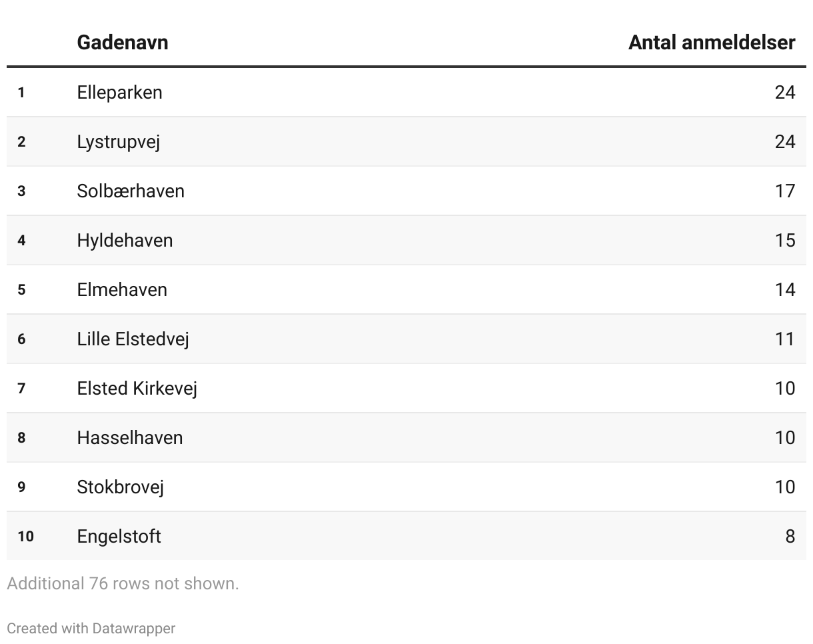Open the Created with Datawrapper link
The width and height of the screenshot is (813, 644).
tap(91, 628)
